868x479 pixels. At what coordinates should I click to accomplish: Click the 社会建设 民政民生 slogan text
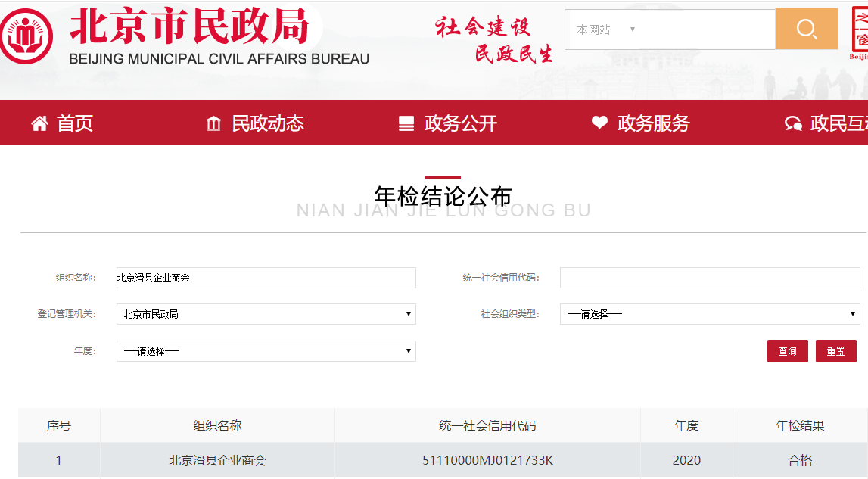494,39
